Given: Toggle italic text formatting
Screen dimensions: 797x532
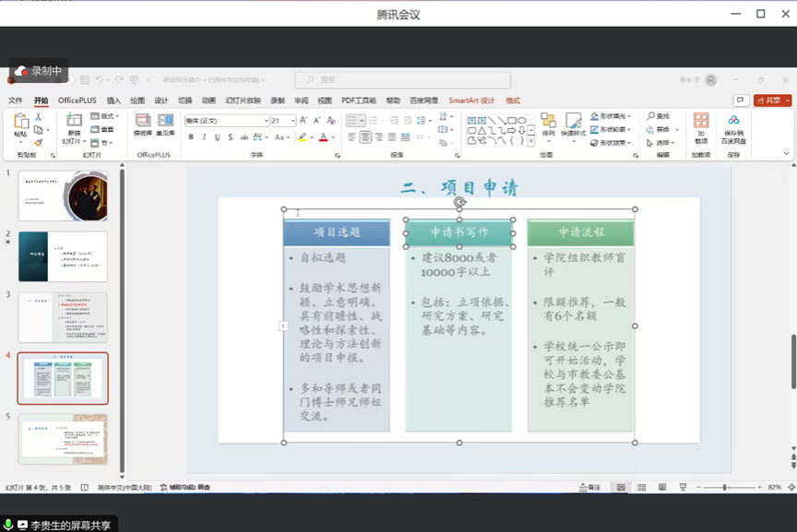Looking at the screenshot, I should (x=204, y=137).
